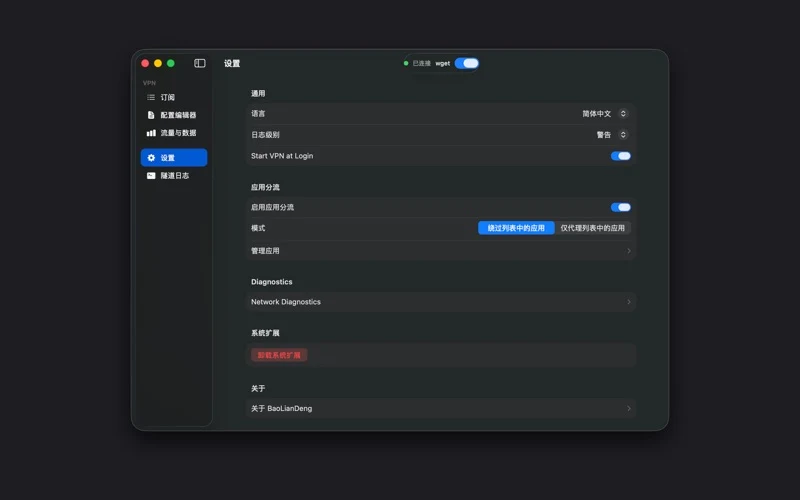The height and width of the screenshot is (500, 800).
Task: Click the 系统扩展 section heading
Action: coord(265,333)
